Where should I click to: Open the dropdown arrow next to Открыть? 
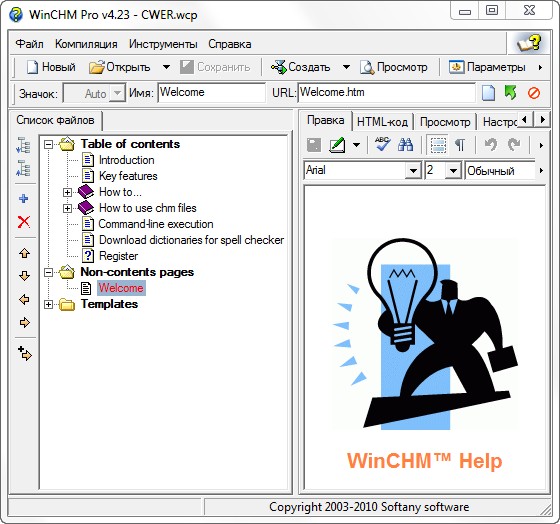point(166,67)
